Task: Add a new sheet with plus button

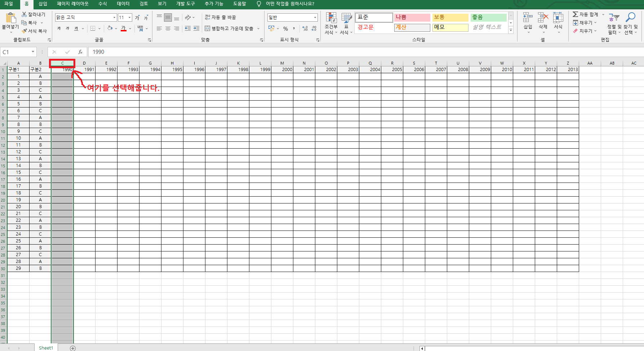Action: point(73,348)
